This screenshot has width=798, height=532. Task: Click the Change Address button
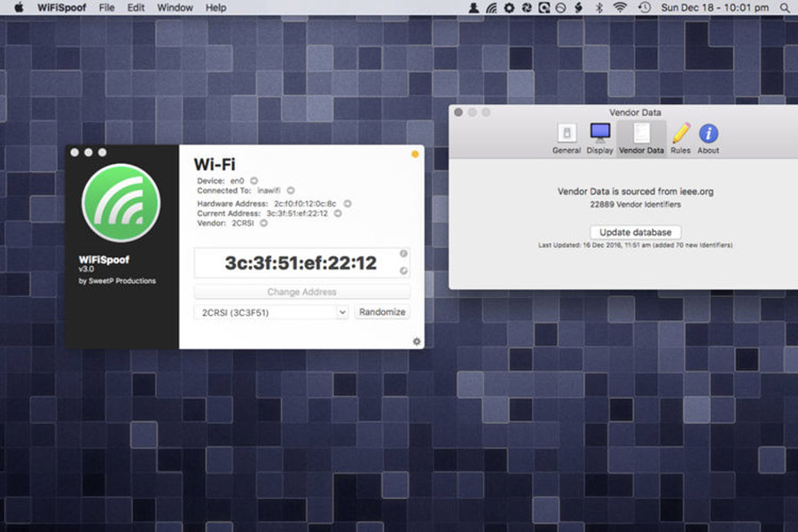pyautogui.click(x=301, y=292)
